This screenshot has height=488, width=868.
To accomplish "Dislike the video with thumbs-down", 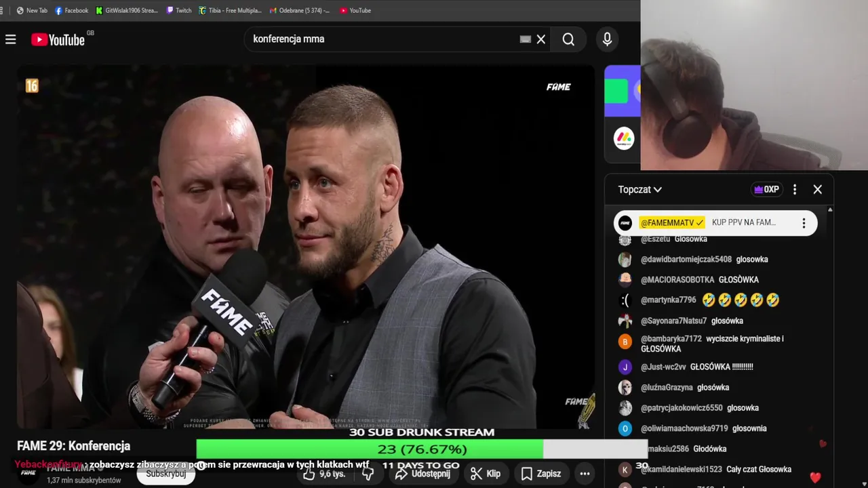I will [368, 474].
